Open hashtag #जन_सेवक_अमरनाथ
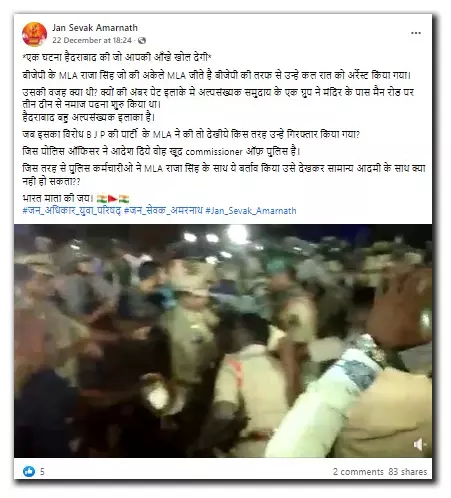451x498 pixels. (163, 211)
